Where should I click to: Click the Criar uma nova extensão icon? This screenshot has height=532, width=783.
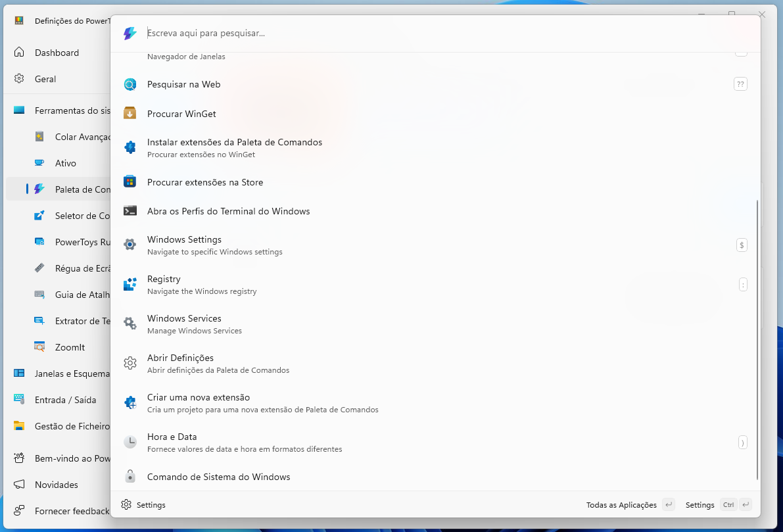[130, 402]
